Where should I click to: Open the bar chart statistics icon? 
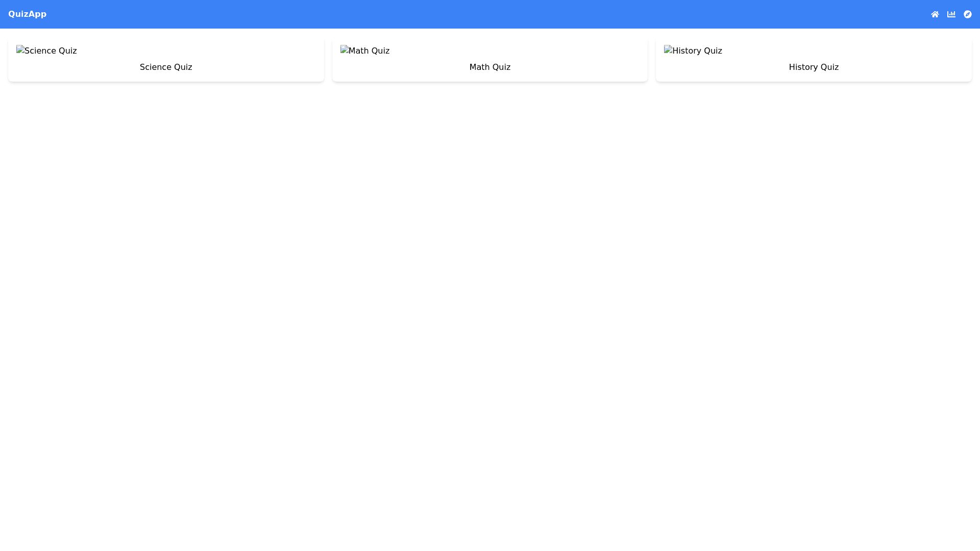tap(951, 14)
